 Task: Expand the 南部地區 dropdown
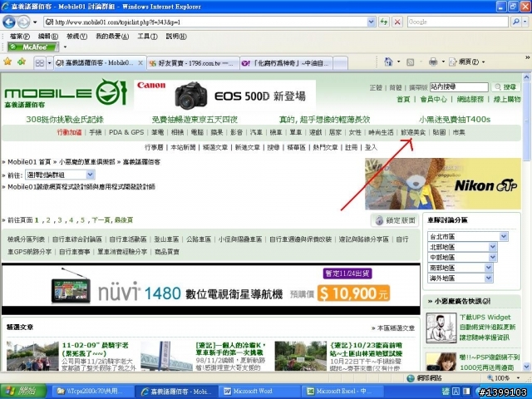pyautogui.click(x=460, y=268)
